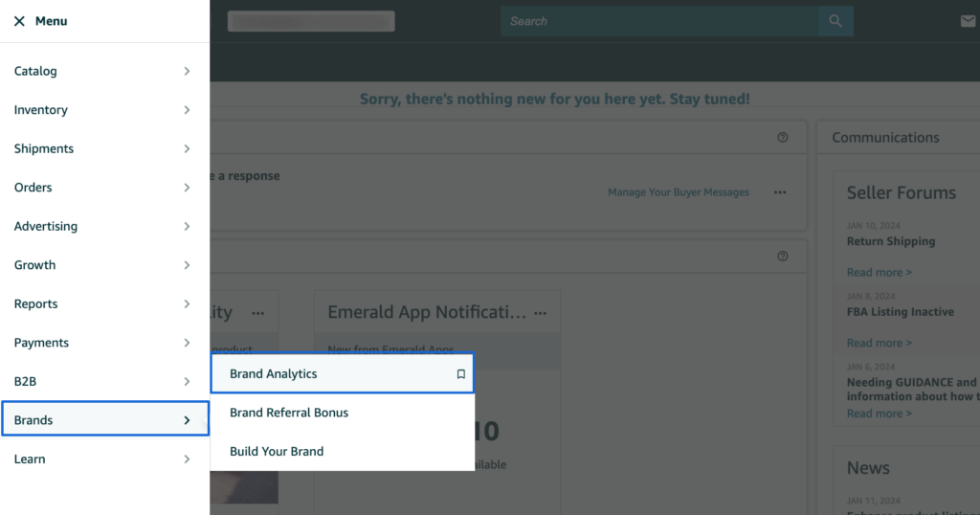Expand Reports submenu chevron
The width and height of the screenshot is (980, 515).
pos(187,303)
